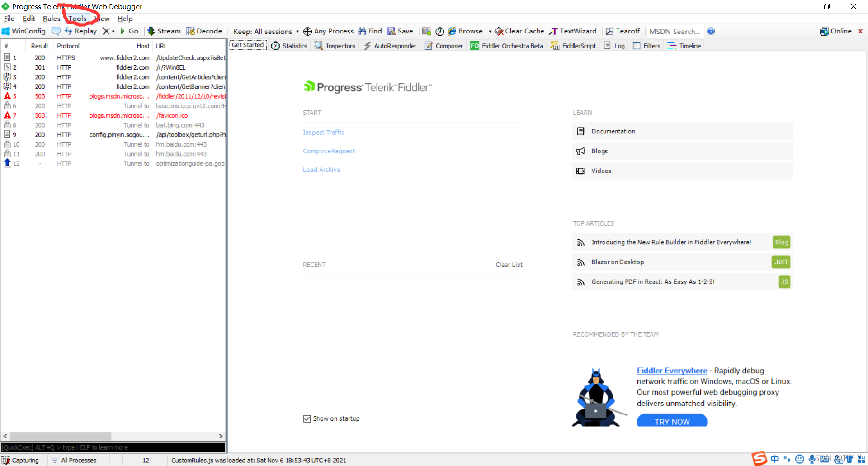Open the Rules menu
The height and width of the screenshot is (466, 868).
tap(52, 19)
